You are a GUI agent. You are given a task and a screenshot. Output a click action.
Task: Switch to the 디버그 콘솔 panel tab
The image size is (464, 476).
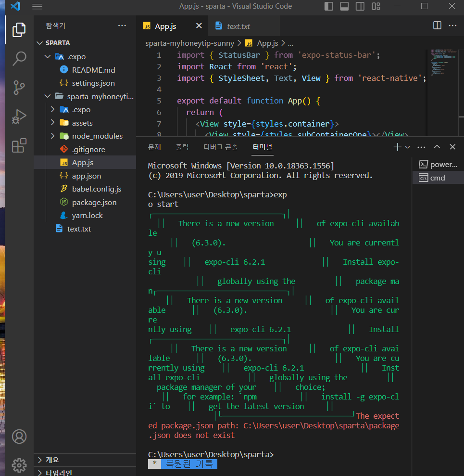click(221, 147)
